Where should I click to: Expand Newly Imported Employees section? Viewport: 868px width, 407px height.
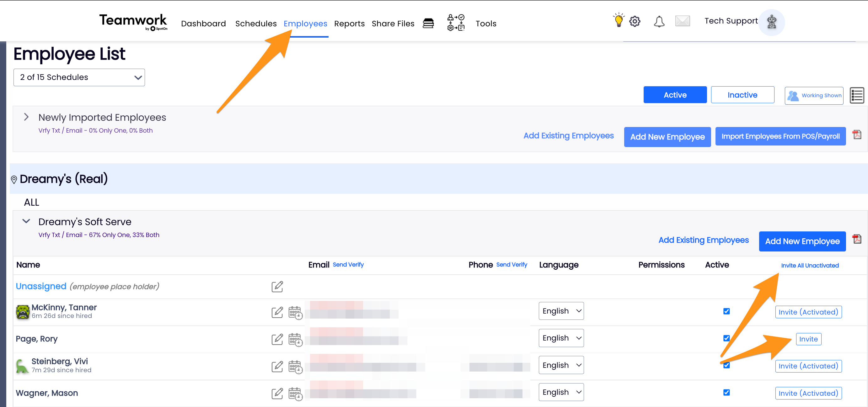point(26,117)
